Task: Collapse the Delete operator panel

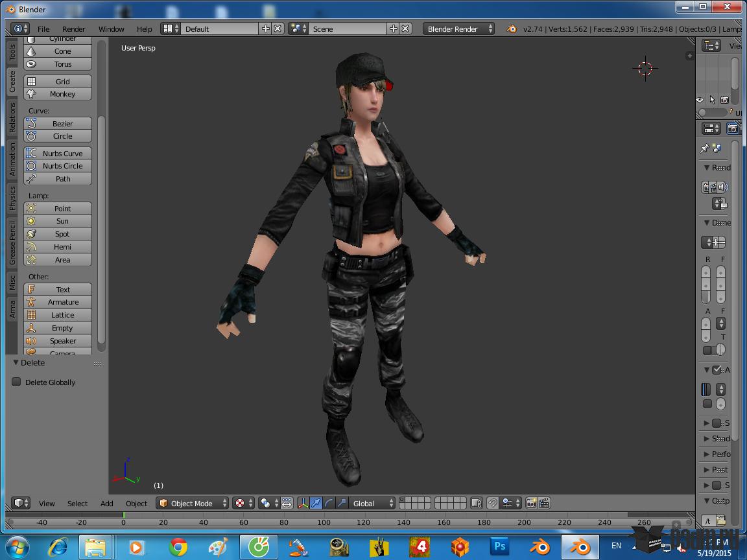Action: (16, 363)
